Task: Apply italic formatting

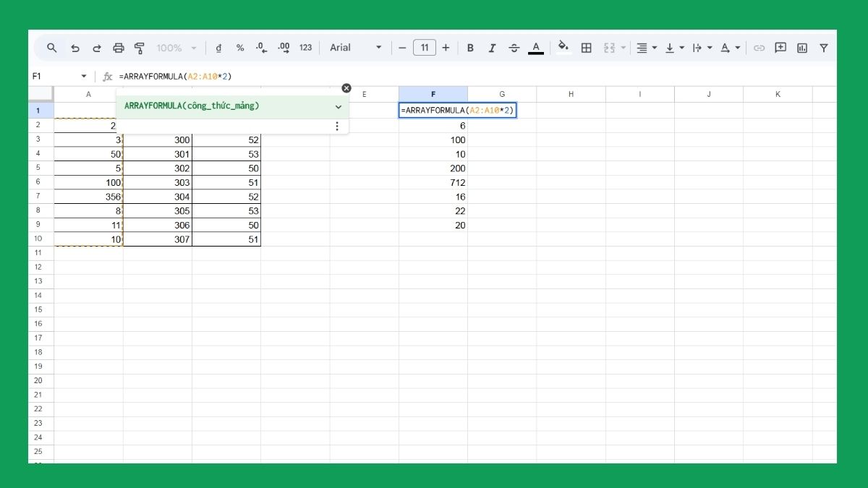Action: coord(493,48)
